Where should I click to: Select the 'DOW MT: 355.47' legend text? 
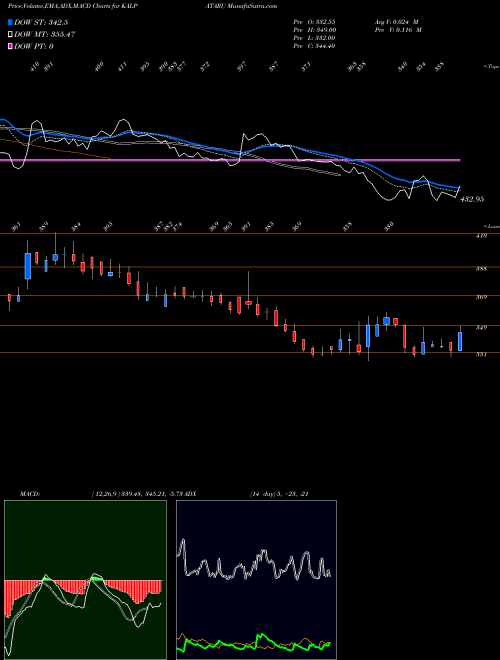pos(45,35)
